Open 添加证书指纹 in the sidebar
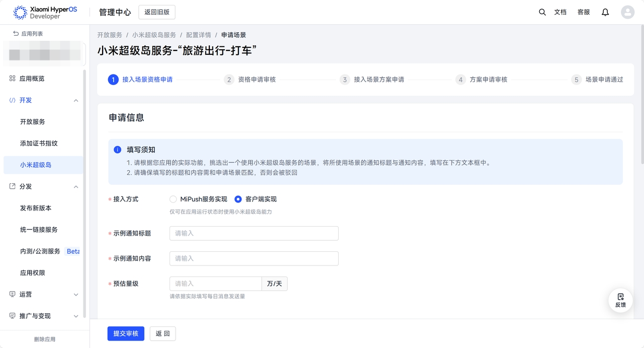The height and width of the screenshot is (348, 644). coord(39,144)
